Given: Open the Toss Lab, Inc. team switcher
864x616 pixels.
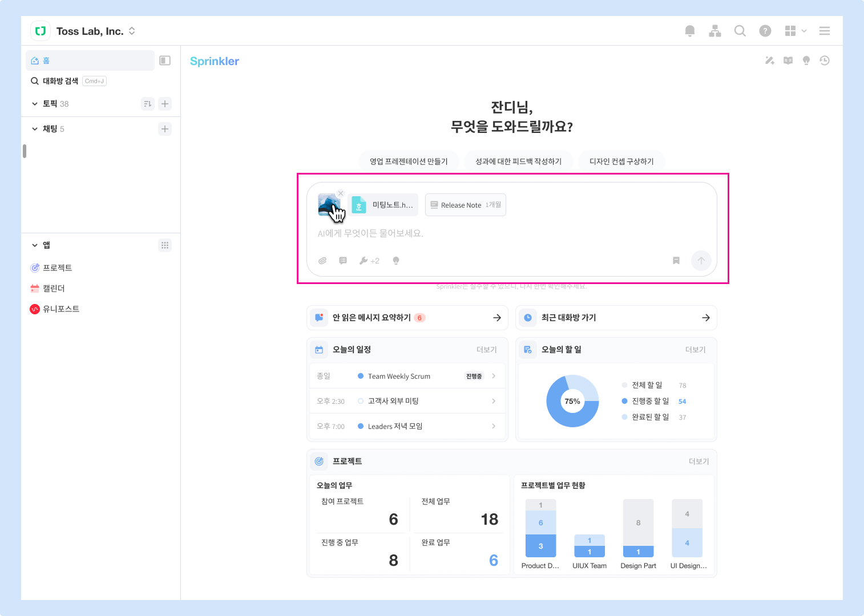Looking at the screenshot, I should (96, 31).
